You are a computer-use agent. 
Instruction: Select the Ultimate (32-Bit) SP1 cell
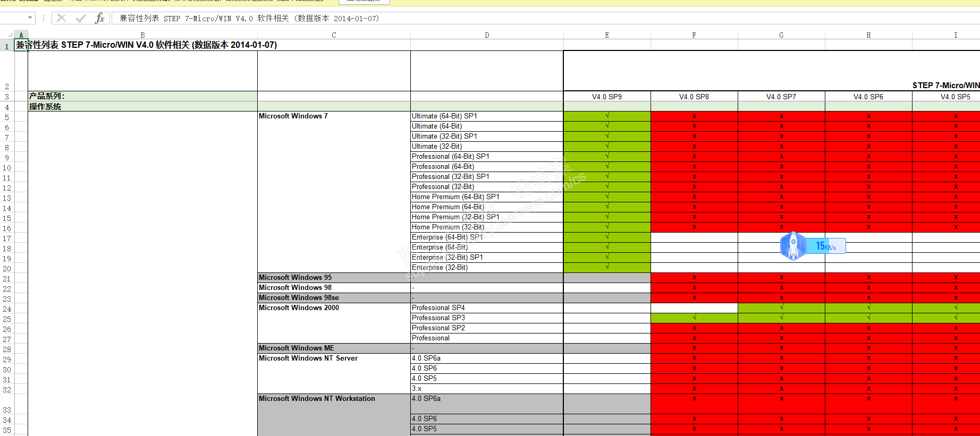click(487, 136)
